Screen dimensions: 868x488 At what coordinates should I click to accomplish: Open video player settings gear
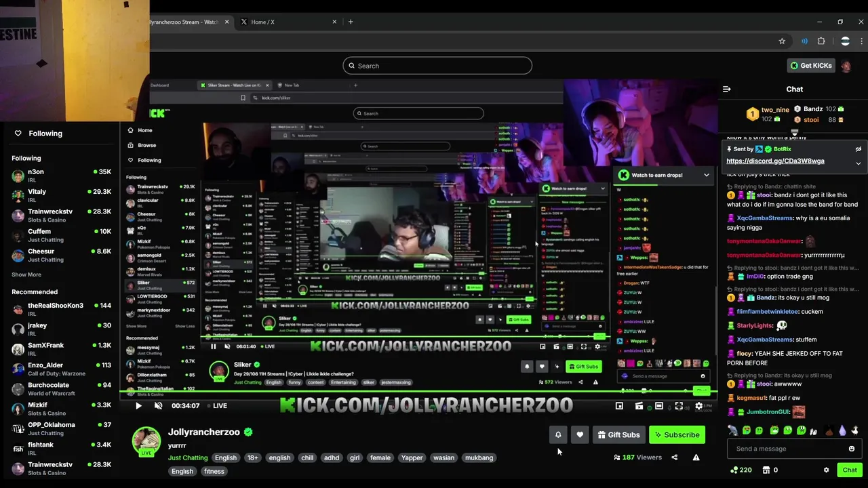pyautogui.click(x=699, y=406)
